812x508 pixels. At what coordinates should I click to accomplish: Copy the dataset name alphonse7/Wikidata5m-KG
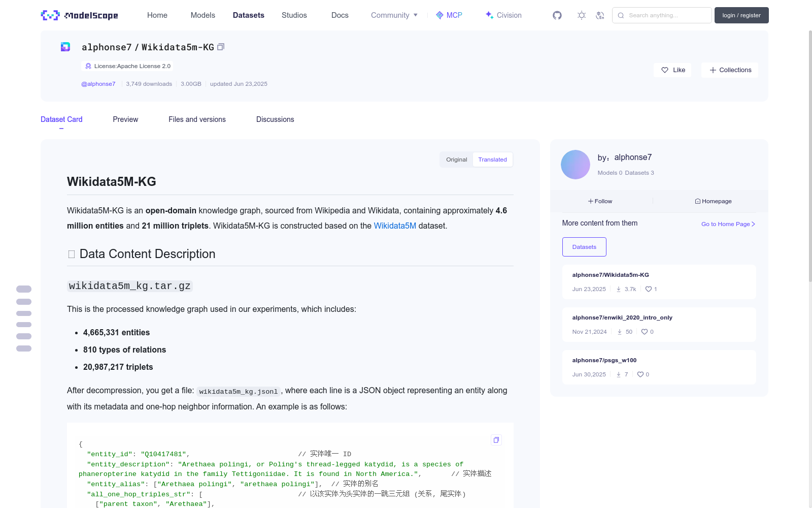[221, 47]
